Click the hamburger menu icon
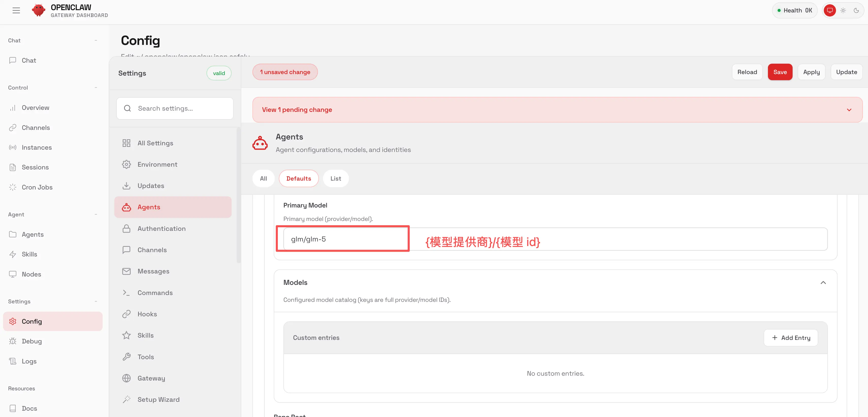Image resolution: width=868 pixels, height=417 pixels. [16, 10]
